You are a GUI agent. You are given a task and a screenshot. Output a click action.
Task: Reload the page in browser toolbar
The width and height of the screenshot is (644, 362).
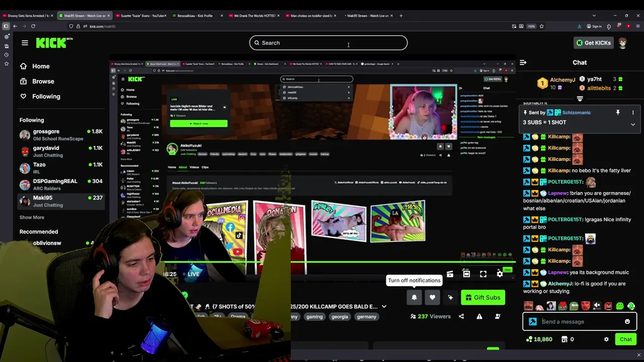pos(33,26)
